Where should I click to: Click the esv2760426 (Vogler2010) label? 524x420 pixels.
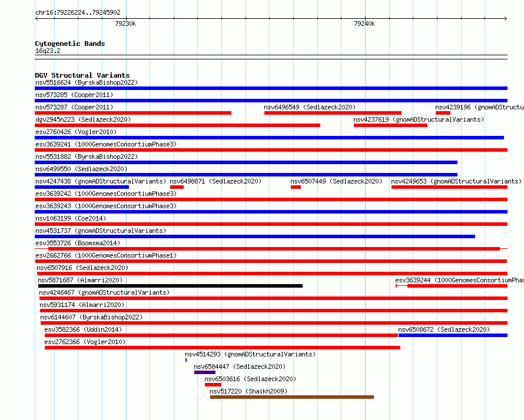pos(76,132)
